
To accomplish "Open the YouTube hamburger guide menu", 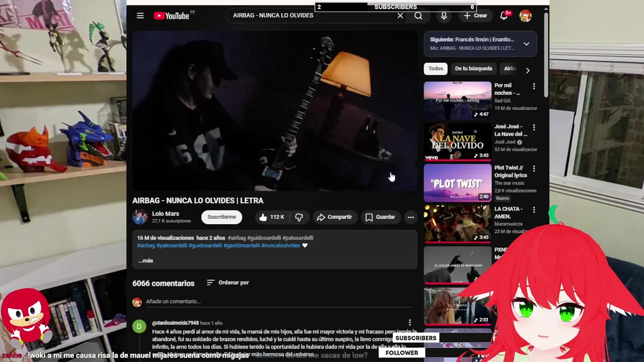I will pos(140,16).
